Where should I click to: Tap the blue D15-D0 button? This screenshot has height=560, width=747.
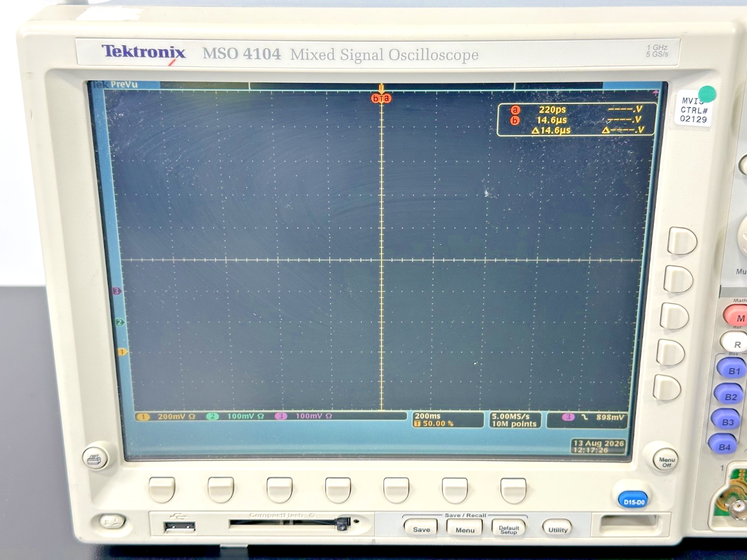(634, 501)
